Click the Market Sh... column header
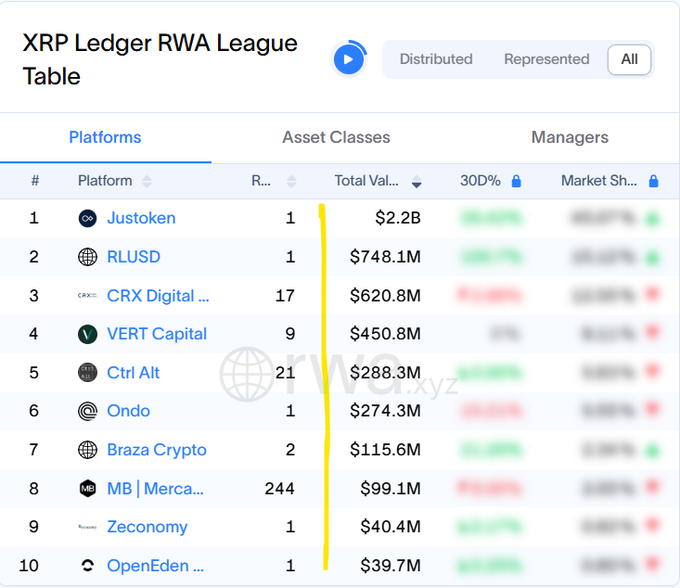 pos(599,181)
